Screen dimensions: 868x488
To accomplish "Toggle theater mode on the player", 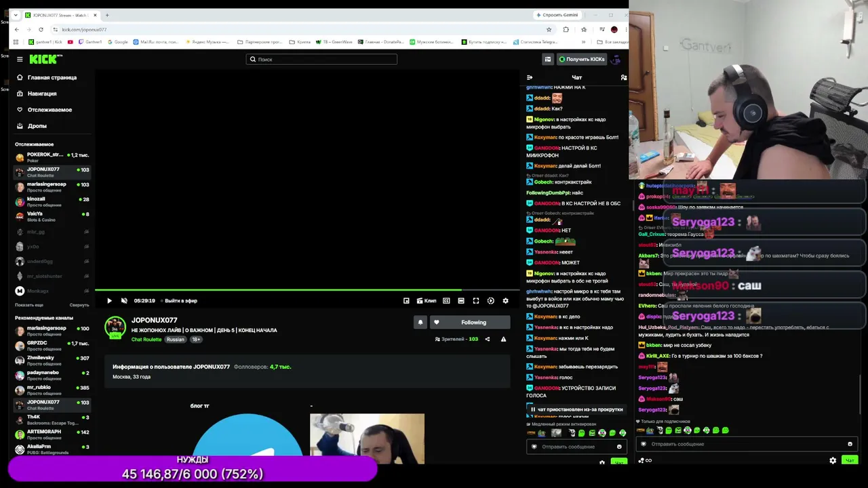I will click(x=461, y=301).
